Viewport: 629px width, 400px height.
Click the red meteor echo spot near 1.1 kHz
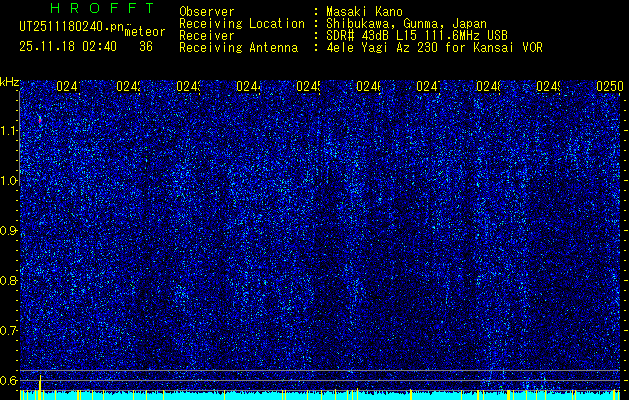(x=40, y=120)
